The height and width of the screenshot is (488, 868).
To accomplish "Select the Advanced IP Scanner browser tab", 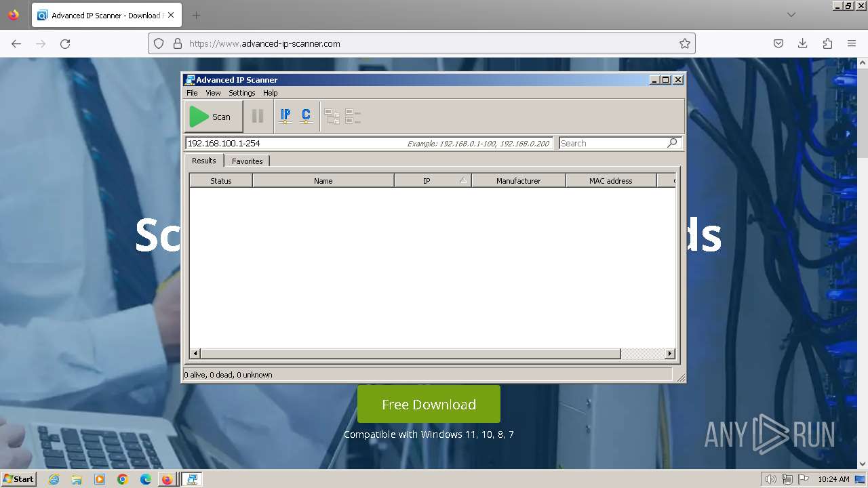I will (x=106, y=15).
